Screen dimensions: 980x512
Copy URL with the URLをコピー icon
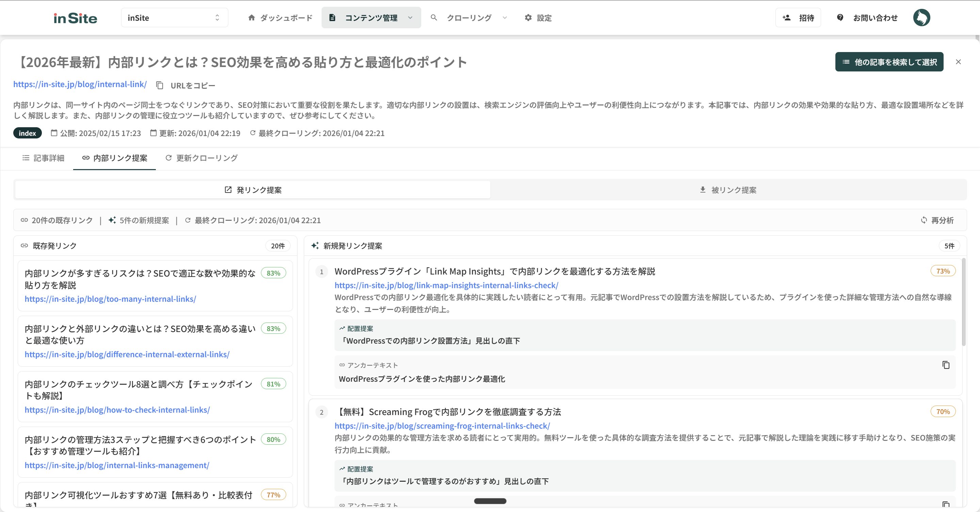click(x=160, y=85)
